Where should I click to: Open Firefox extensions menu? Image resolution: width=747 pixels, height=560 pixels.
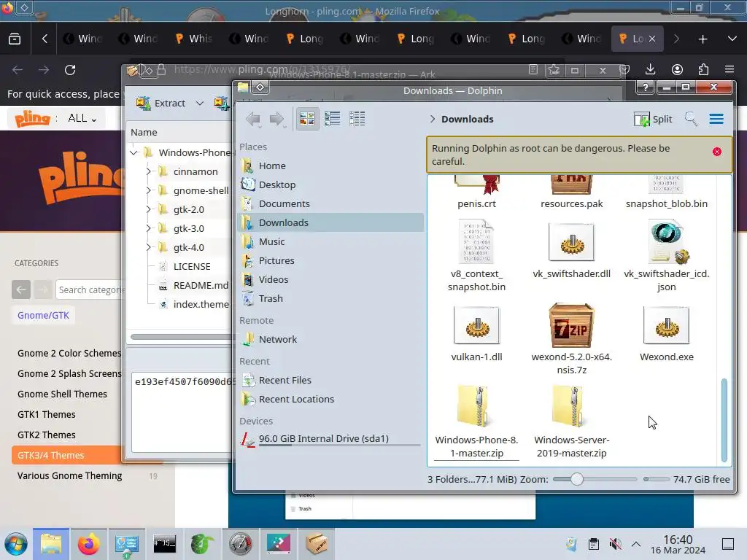click(704, 69)
